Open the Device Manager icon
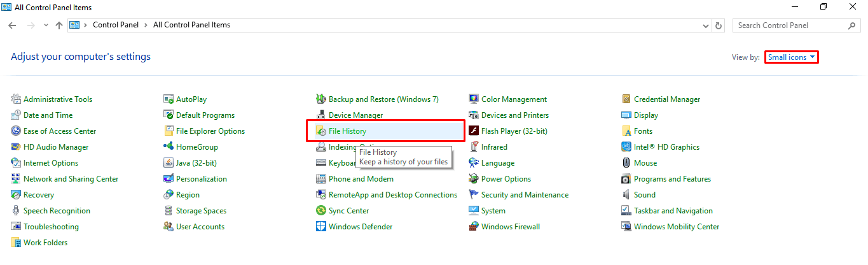Screen dimensions: 868x265 click(x=321, y=115)
